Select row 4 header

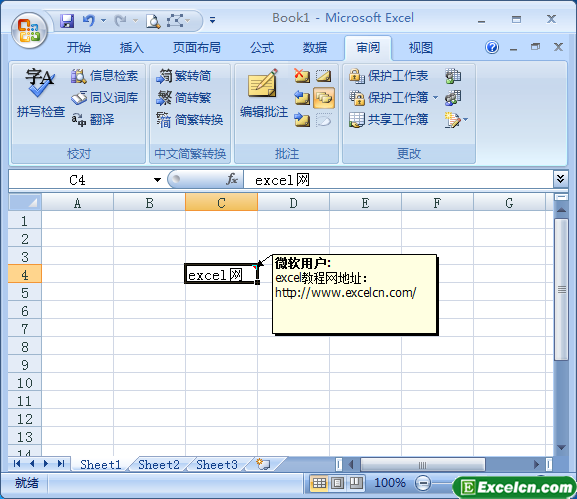[25, 274]
